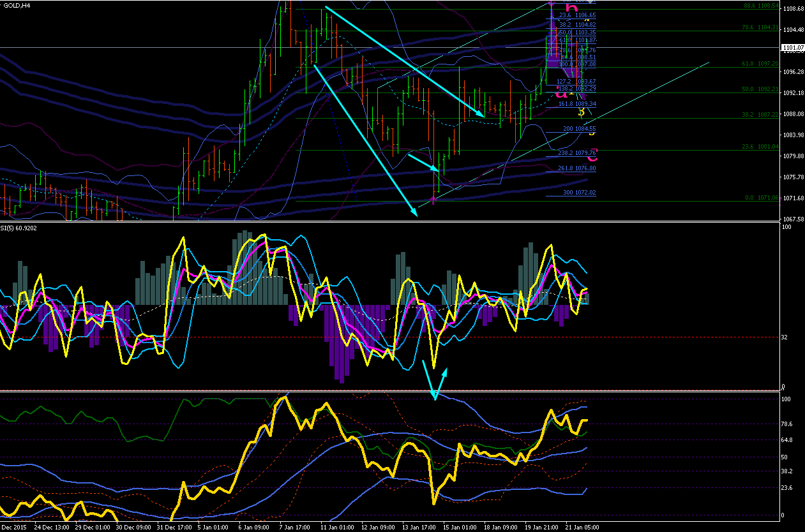Select the green Fibonacci label 78.6 1104.31
Viewport: 805px width, 532px height.
(x=761, y=27)
